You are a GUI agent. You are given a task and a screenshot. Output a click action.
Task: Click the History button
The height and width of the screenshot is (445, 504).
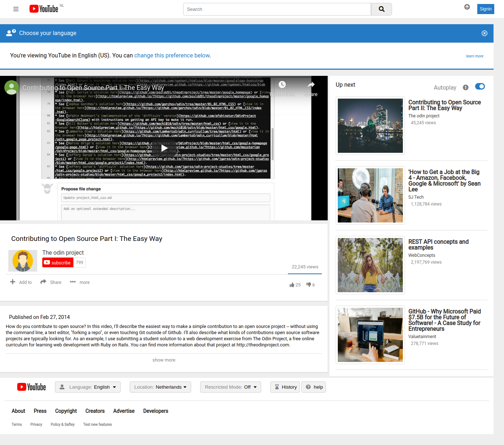pos(285,387)
